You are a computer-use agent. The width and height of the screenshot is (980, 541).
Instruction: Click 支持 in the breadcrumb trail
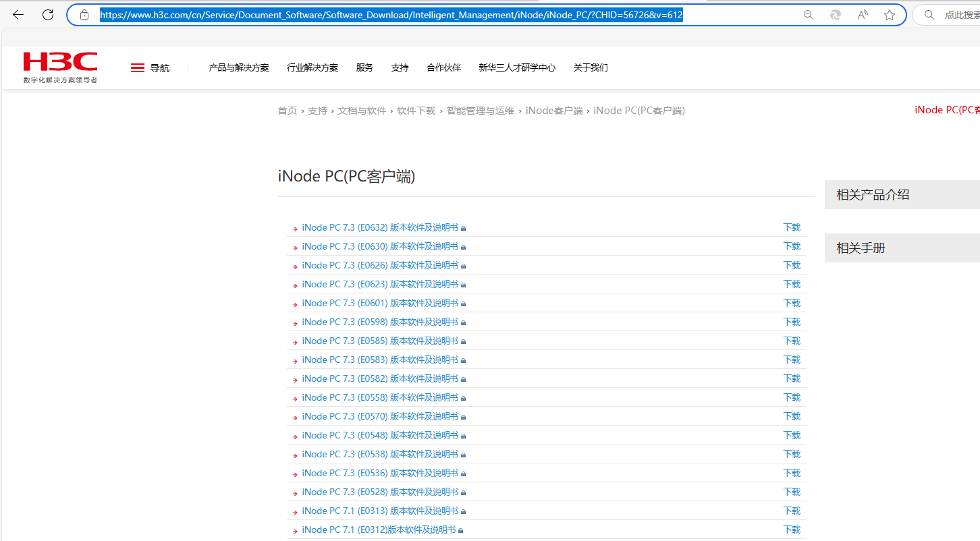318,111
